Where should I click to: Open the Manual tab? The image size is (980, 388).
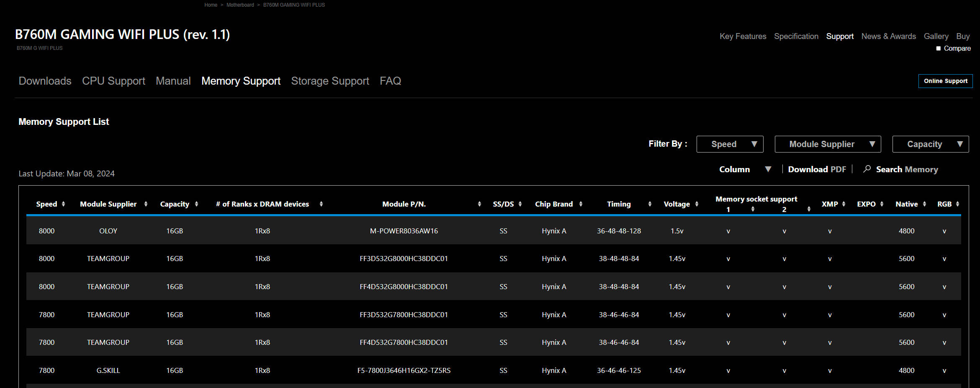coord(173,81)
